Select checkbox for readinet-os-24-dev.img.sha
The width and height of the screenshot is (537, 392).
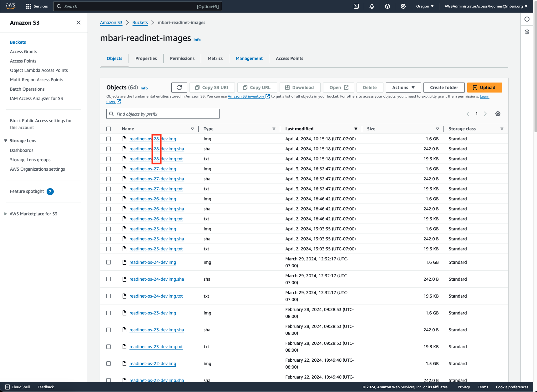[x=109, y=279]
